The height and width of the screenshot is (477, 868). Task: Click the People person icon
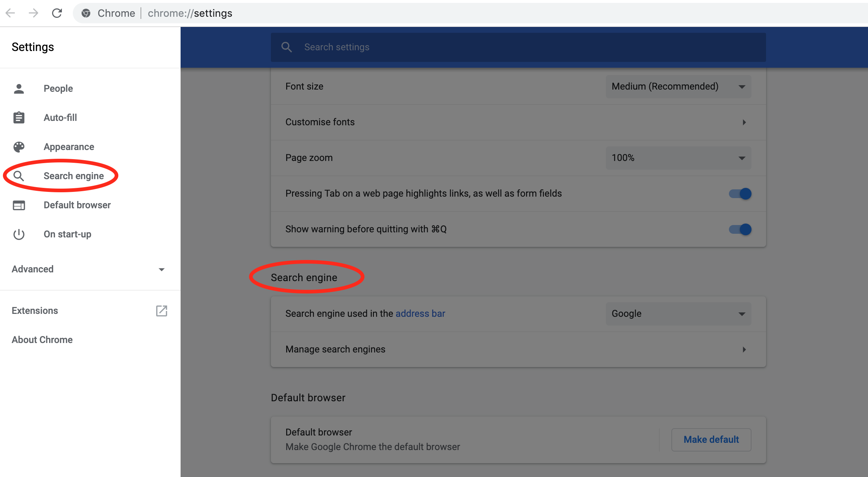[19, 88]
